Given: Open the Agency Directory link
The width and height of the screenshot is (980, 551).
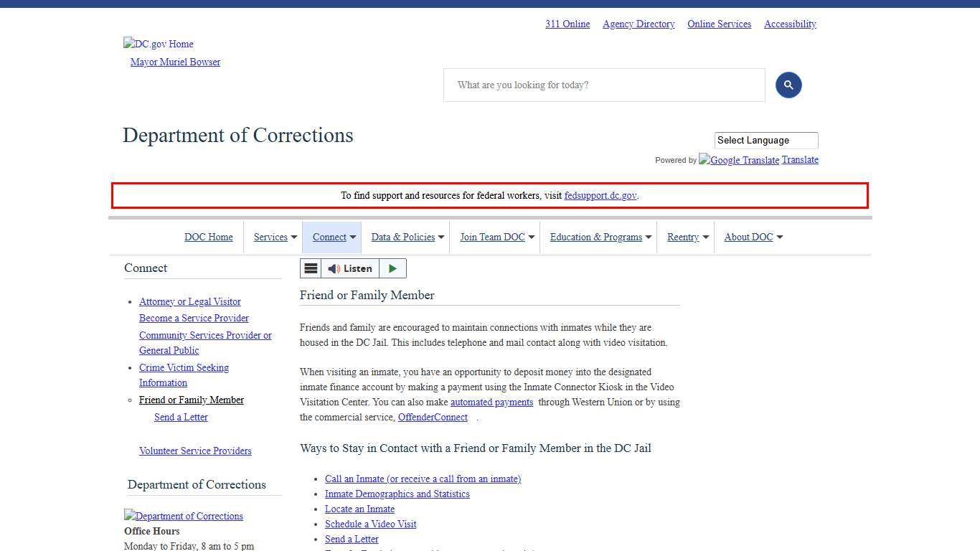Looking at the screenshot, I should tap(639, 24).
